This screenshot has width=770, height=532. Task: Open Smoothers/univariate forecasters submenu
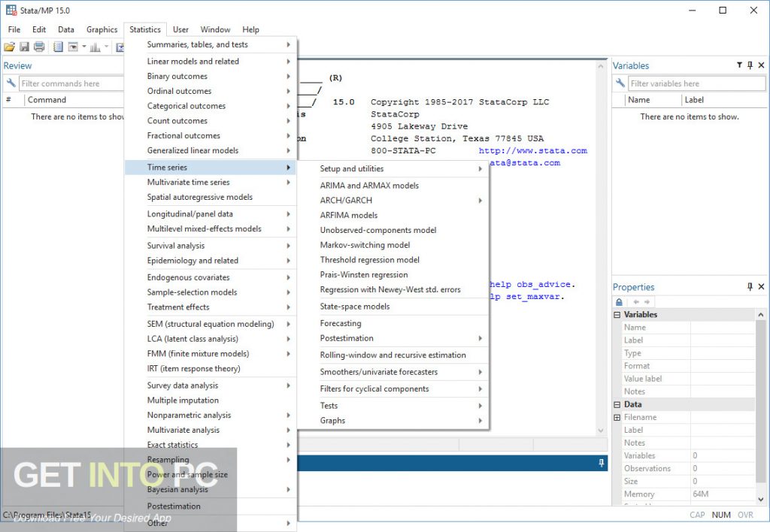(x=393, y=372)
